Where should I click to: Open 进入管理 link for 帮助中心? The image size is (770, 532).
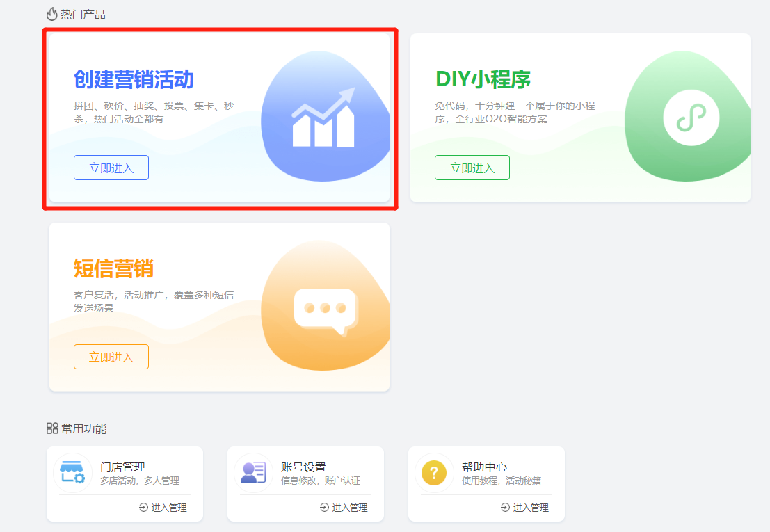click(524, 508)
